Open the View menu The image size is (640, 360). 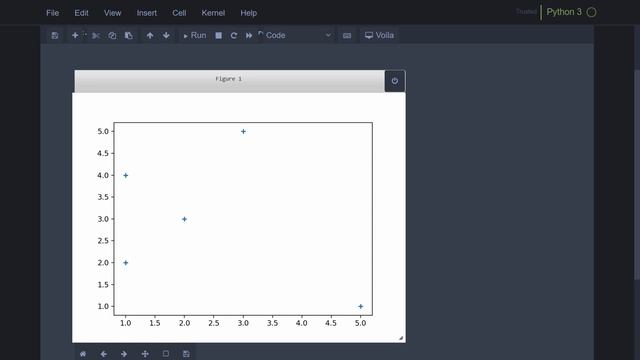pyautogui.click(x=112, y=13)
